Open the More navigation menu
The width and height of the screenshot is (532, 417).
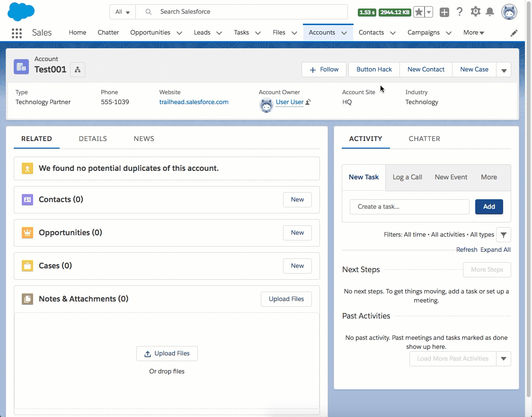coord(474,33)
